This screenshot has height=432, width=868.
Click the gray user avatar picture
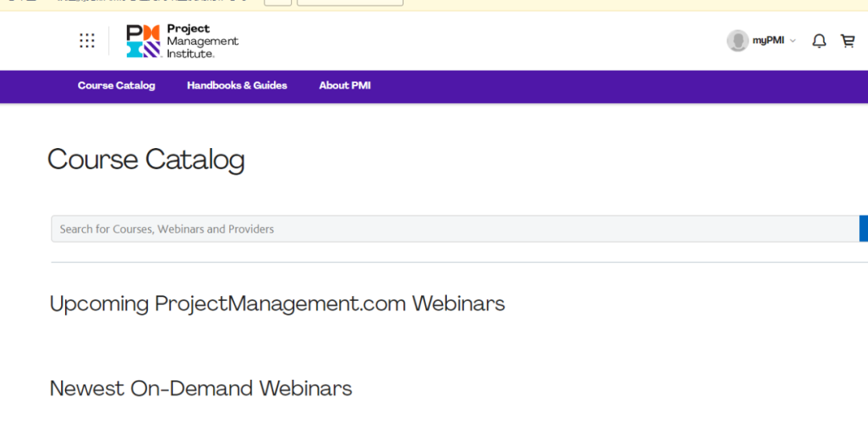(737, 41)
